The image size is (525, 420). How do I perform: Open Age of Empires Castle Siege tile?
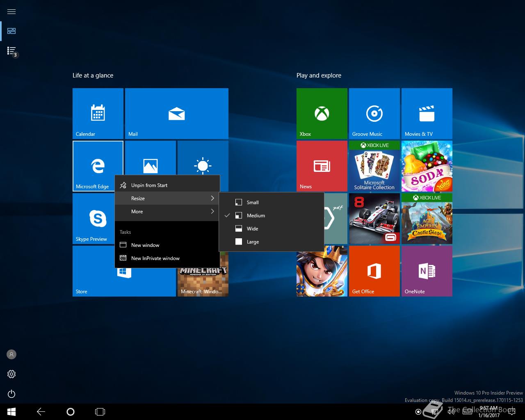427,219
